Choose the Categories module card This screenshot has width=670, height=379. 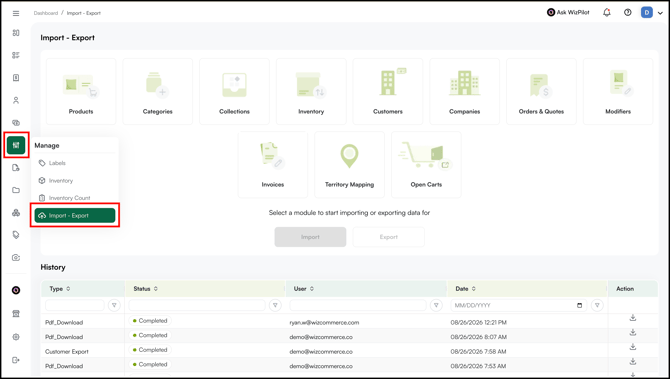pyautogui.click(x=158, y=91)
